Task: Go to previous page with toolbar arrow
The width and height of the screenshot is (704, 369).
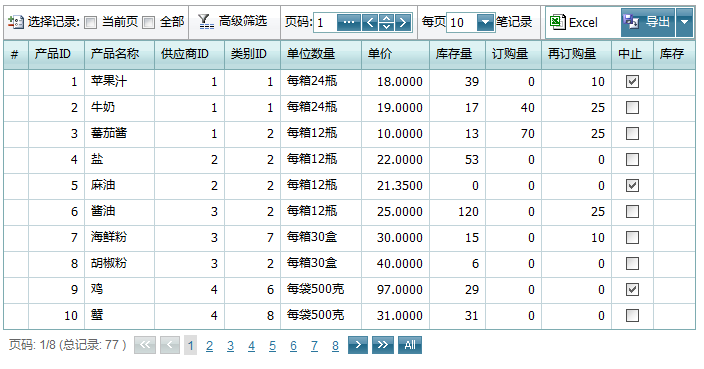Action: coord(370,22)
